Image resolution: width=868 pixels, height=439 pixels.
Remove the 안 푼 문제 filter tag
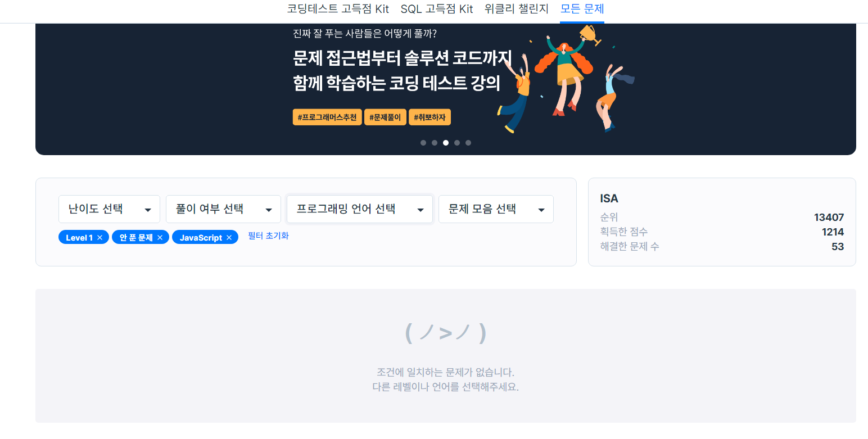tap(160, 238)
